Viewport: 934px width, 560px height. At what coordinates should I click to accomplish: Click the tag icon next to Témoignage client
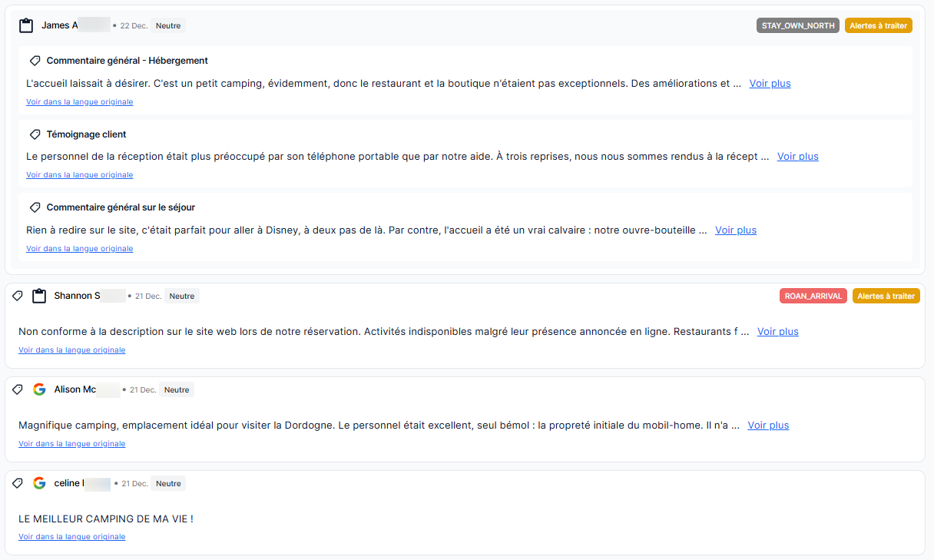pos(35,134)
